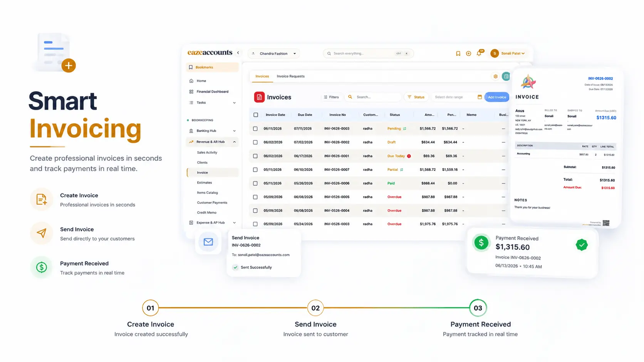644x362 pixels.
Task: Open Estimates in the sidebar
Action: (x=205, y=183)
